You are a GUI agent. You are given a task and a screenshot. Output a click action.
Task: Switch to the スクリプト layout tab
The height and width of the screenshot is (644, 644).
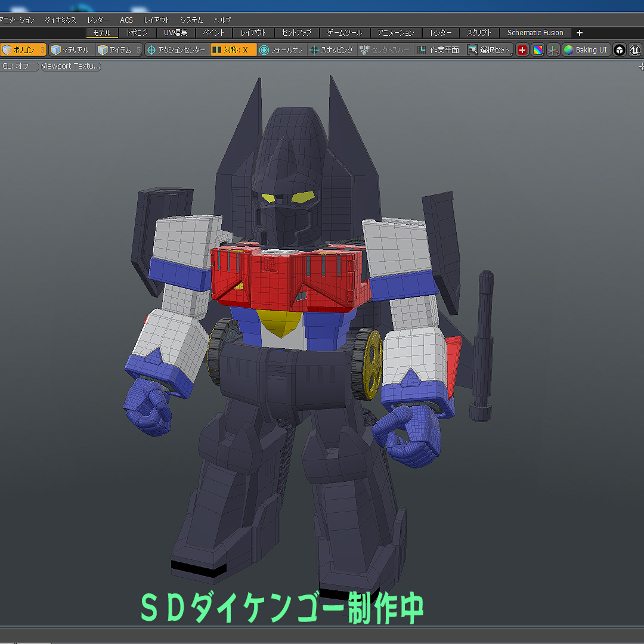(x=479, y=32)
